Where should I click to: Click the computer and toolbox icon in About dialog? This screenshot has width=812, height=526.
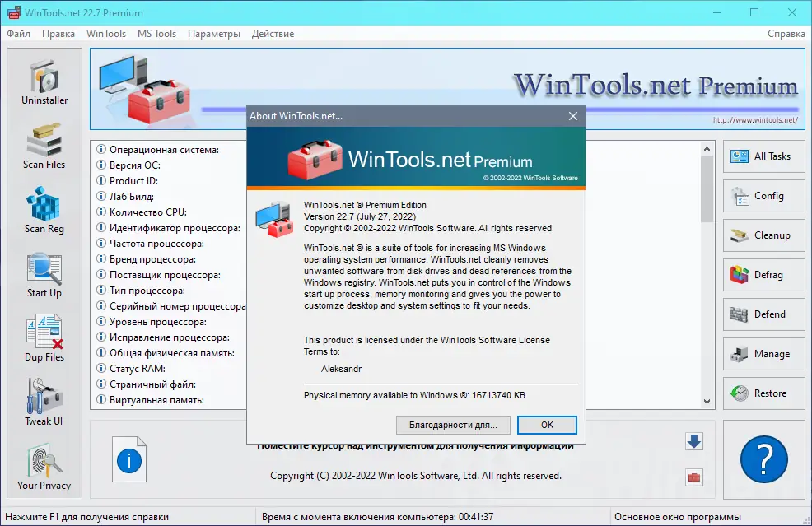tap(274, 220)
